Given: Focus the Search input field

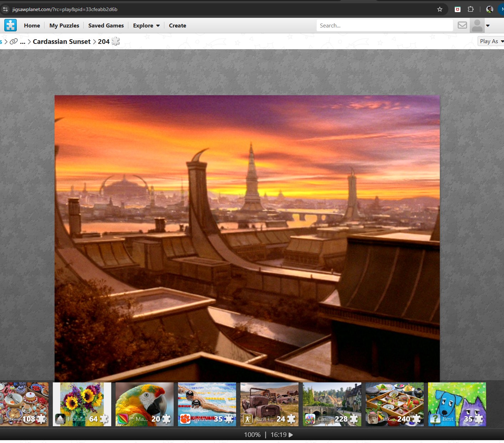Looking at the screenshot, I should 385,25.
